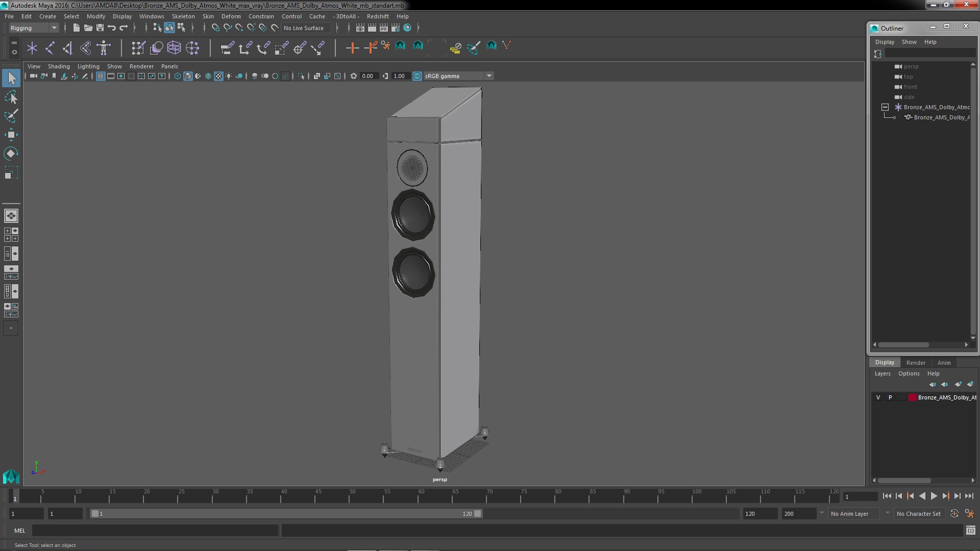The image size is (980, 551).
Task: Open the Skeleton menu
Action: 183,16
